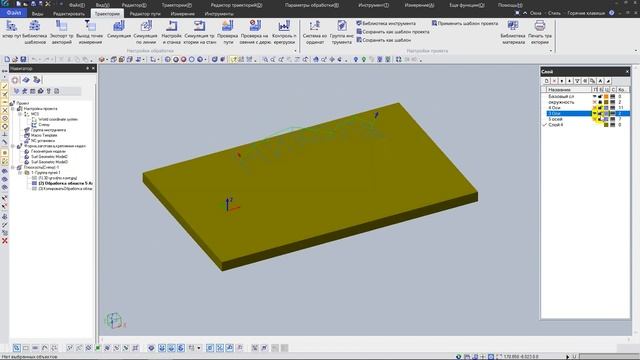Open Контроль перегрузки tool

pyautogui.click(x=284, y=32)
